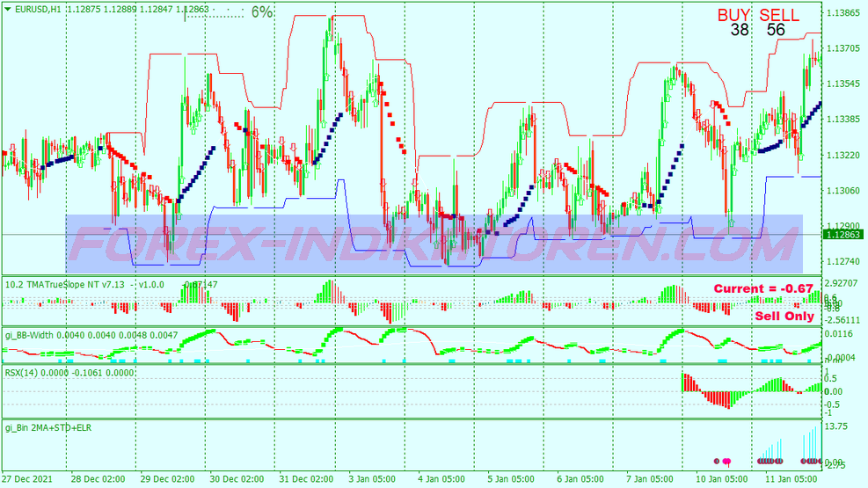Viewport: 868px width, 488px height.
Task: Click the 29 Dec 02:00 time label
Action: (x=168, y=478)
